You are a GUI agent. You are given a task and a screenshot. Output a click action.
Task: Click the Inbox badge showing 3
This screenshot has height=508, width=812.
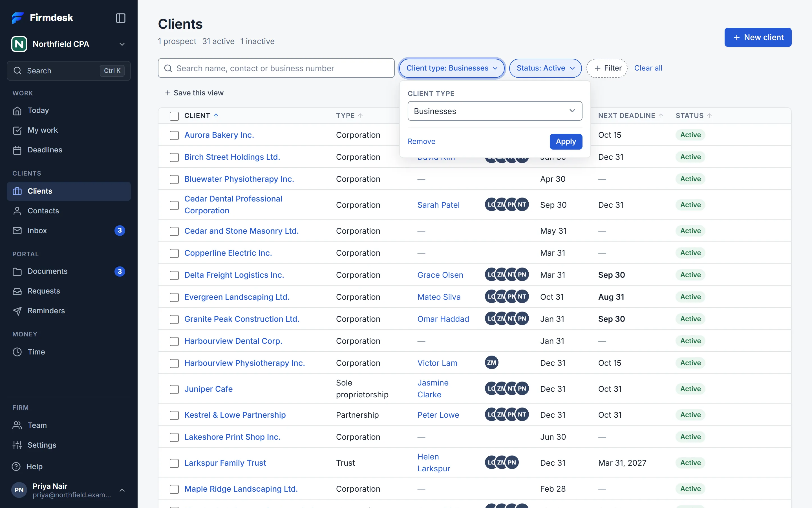pyautogui.click(x=120, y=231)
